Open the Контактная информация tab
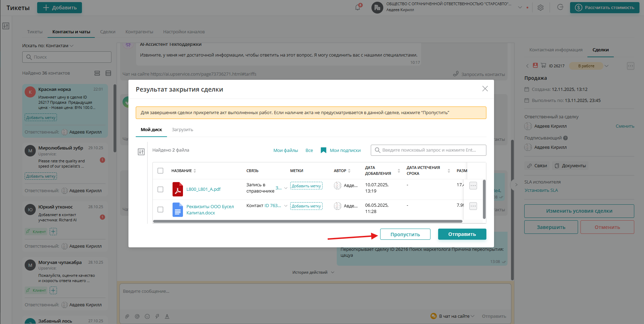Screen dimensions: 644x324 point(556,50)
